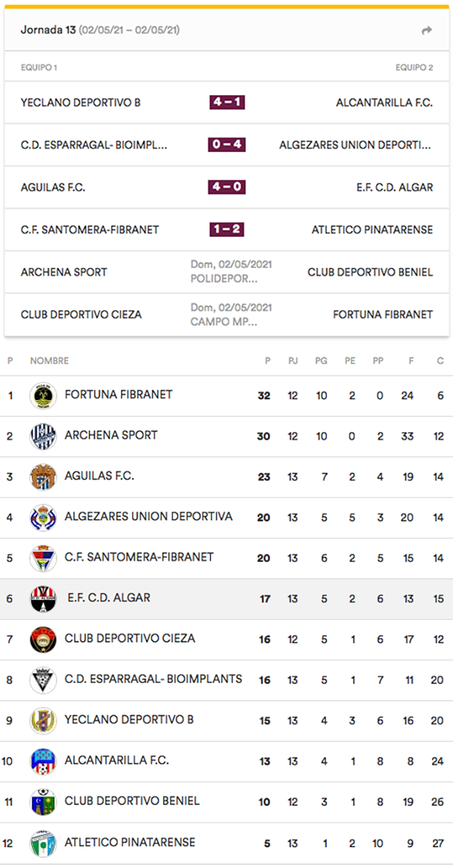Click the NOMBRE column header

49,361
